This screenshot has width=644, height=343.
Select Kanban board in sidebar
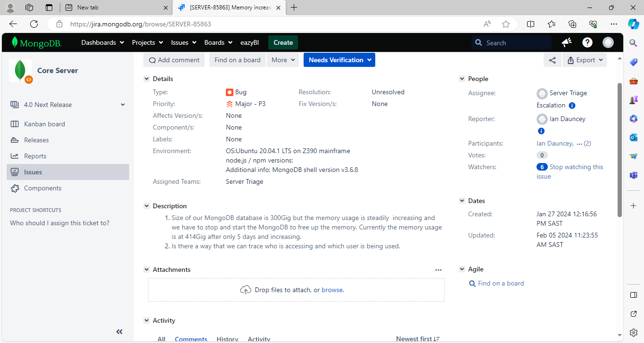[x=44, y=124]
